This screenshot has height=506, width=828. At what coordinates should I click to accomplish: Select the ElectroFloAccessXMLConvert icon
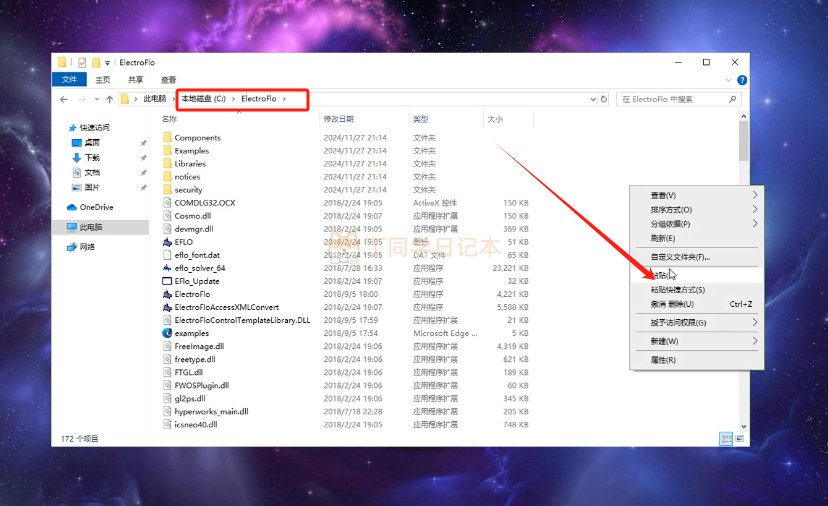(x=167, y=307)
